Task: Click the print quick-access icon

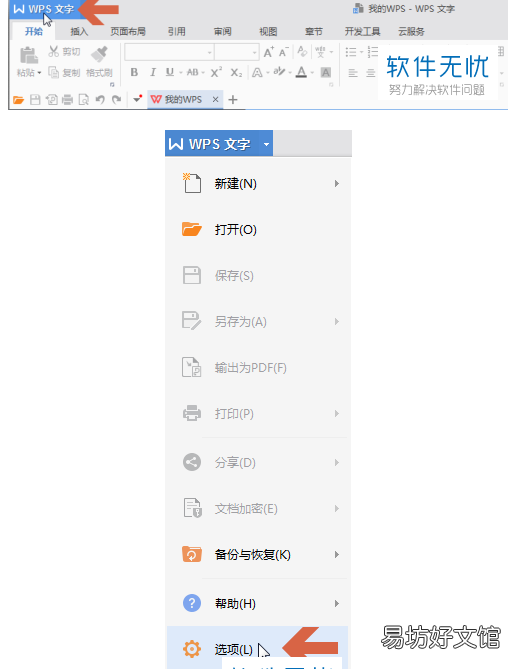Action: pos(67,100)
